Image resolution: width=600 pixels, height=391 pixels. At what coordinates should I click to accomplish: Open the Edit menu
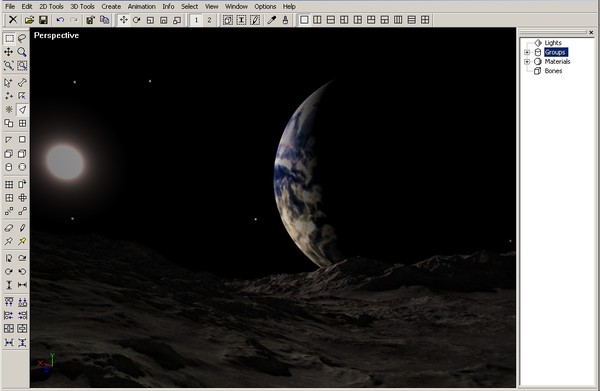coord(27,7)
